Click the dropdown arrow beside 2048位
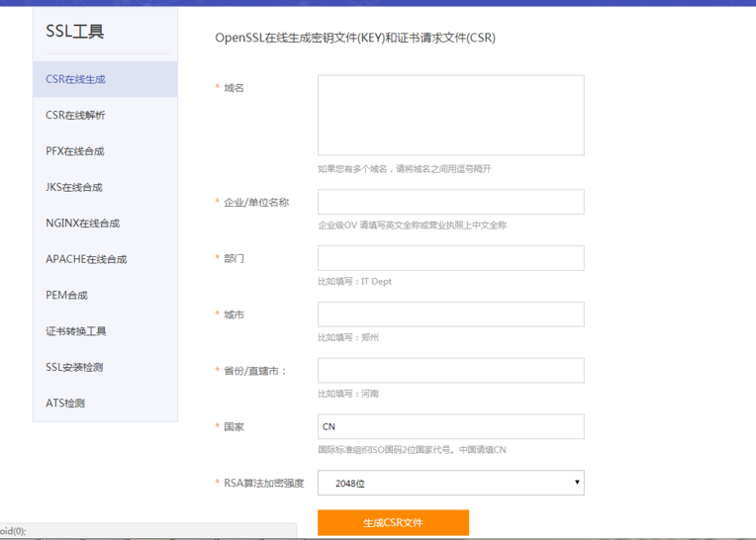This screenshot has width=756, height=540. 577,483
